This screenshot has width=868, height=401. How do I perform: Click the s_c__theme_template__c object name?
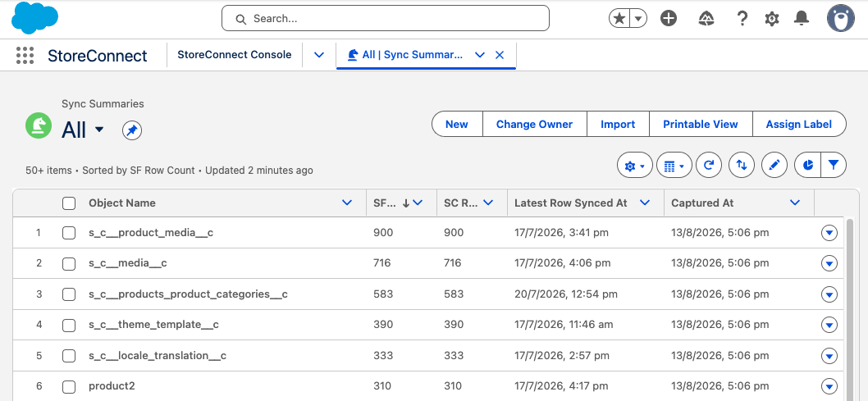coord(154,325)
